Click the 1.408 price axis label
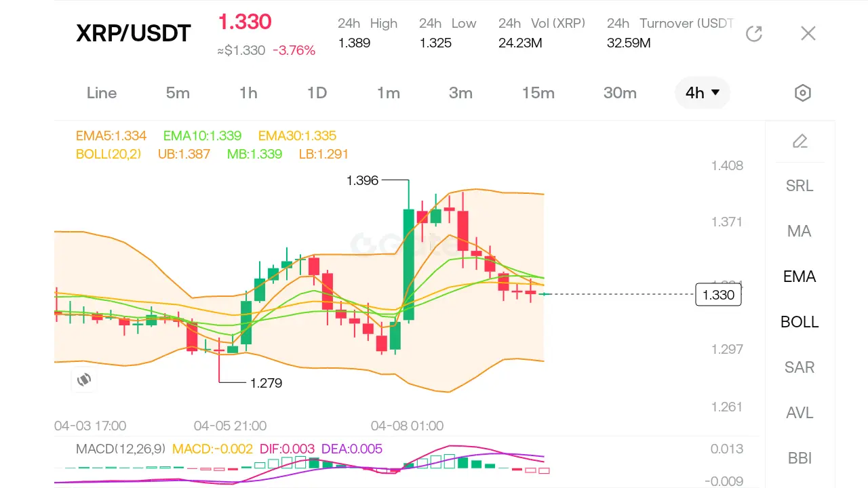 pos(727,165)
